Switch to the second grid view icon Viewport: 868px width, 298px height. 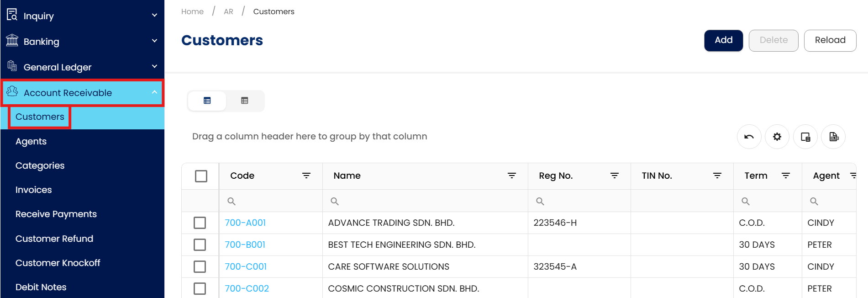(x=245, y=101)
